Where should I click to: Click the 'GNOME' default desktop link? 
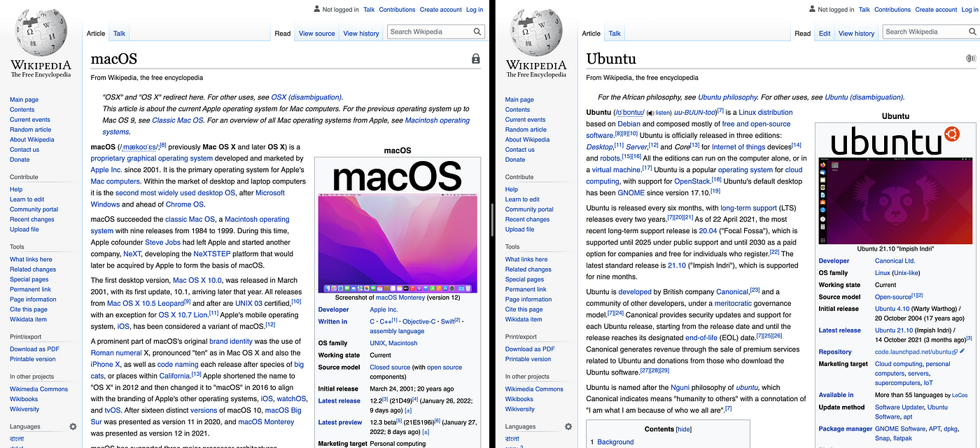(x=633, y=192)
